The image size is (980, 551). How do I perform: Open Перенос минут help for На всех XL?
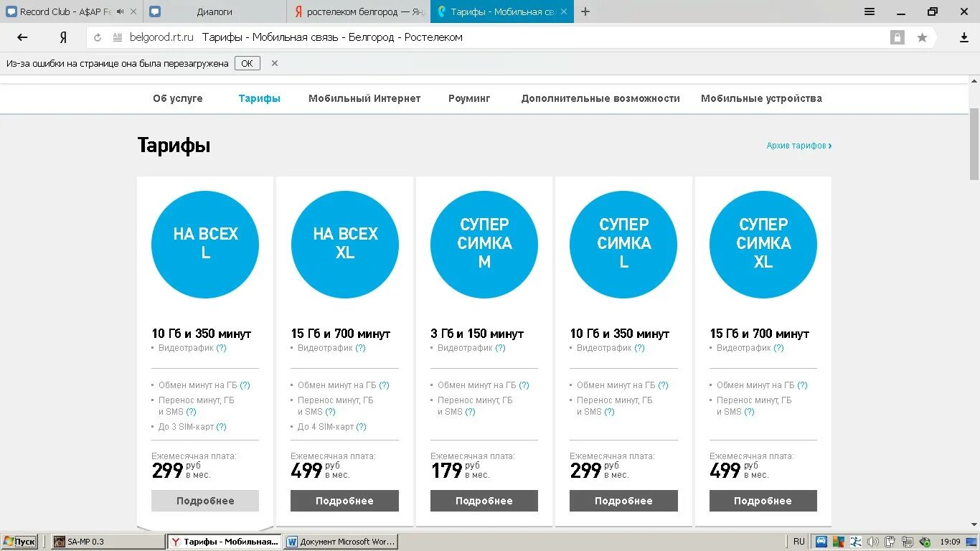tap(330, 412)
